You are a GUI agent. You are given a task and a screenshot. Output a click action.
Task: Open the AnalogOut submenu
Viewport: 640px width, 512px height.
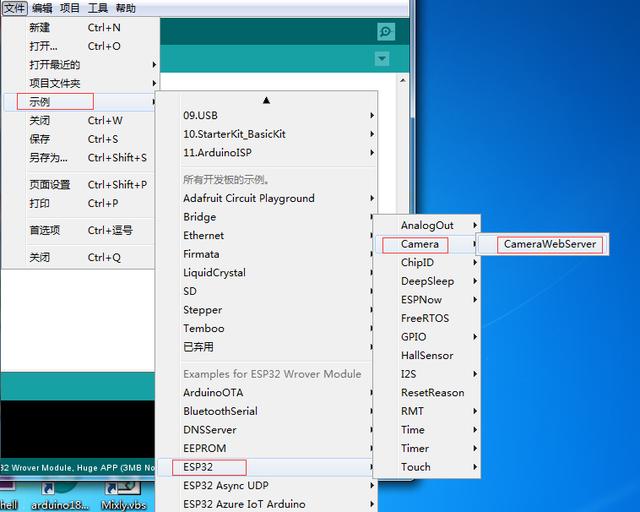427,225
